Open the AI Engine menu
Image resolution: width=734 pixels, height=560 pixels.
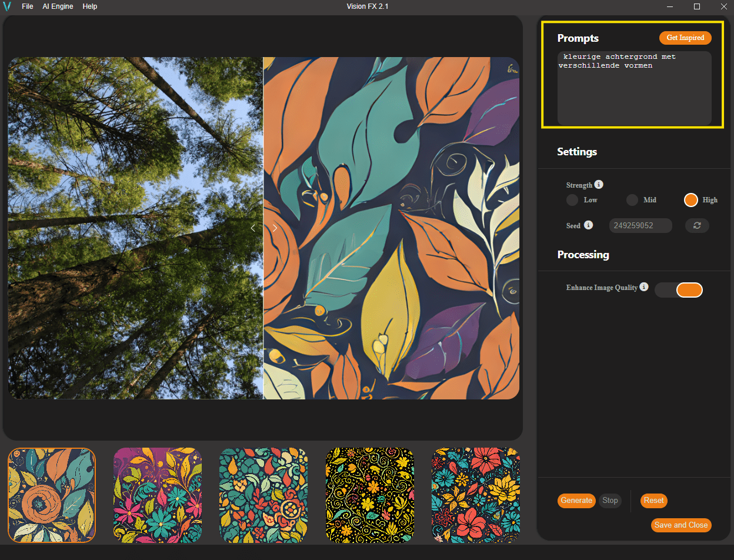click(x=58, y=6)
